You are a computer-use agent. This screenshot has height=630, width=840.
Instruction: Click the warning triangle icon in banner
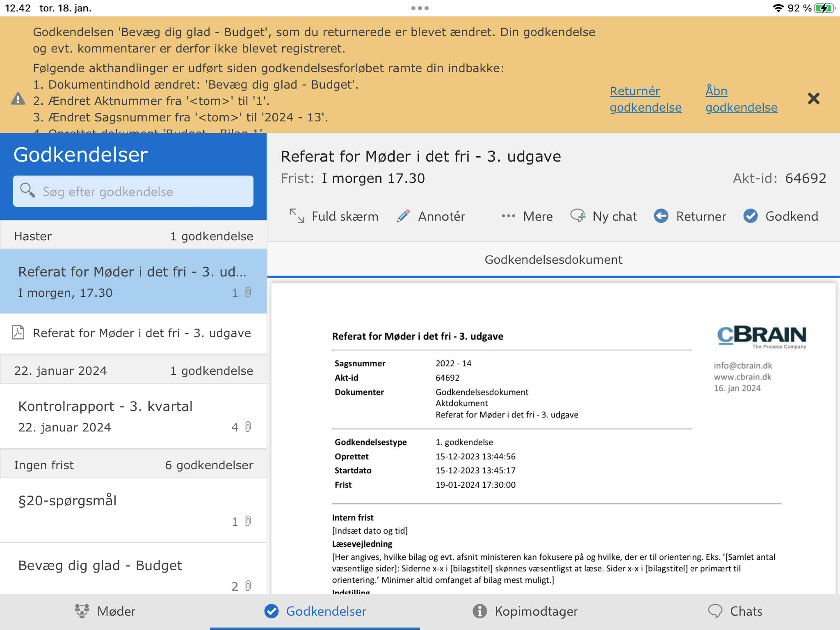18,99
